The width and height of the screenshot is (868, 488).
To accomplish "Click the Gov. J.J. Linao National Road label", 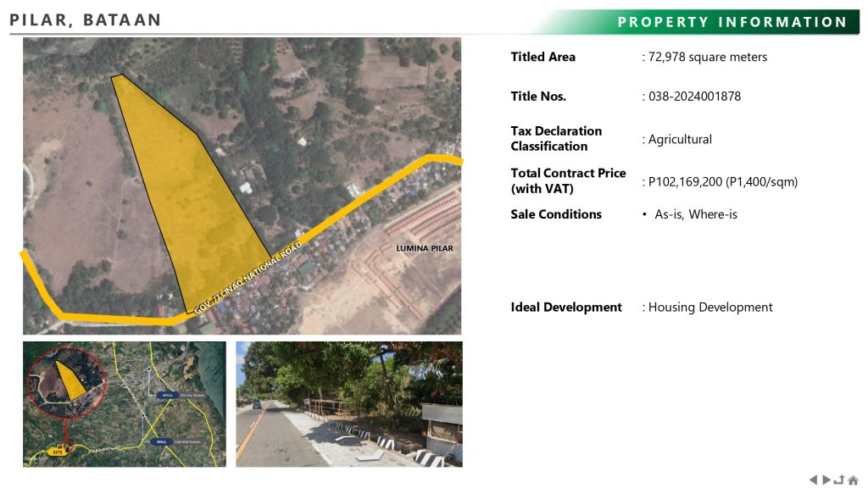I will click(x=248, y=276).
